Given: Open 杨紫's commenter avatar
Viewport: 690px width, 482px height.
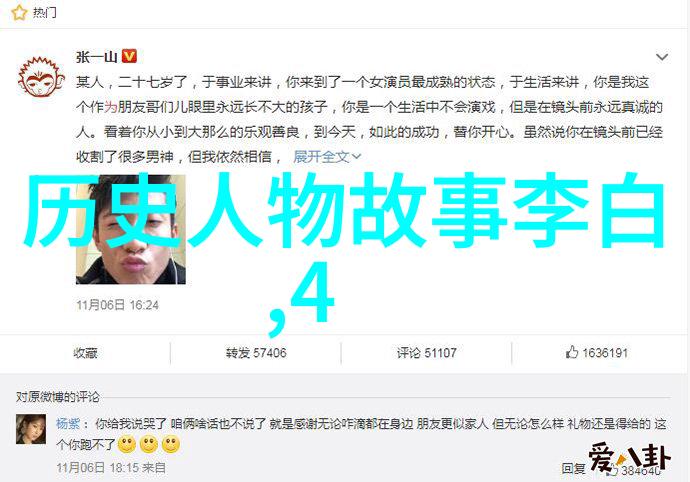Looking at the screenshot, I should (x=31, y=429).
